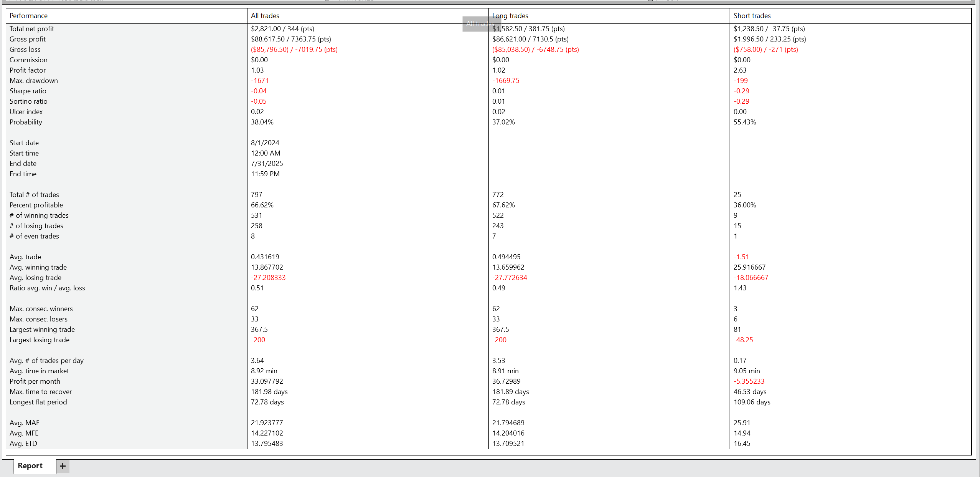The height and width of the screenshot is (477, 980).
Task: Select the # of losing trades label
Action: point(36,226)
